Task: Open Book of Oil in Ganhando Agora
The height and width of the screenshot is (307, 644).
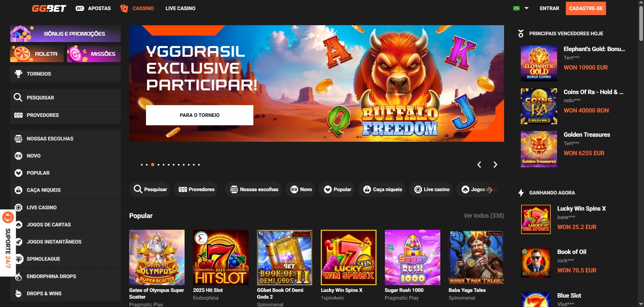Action: [x=536, y=263]
